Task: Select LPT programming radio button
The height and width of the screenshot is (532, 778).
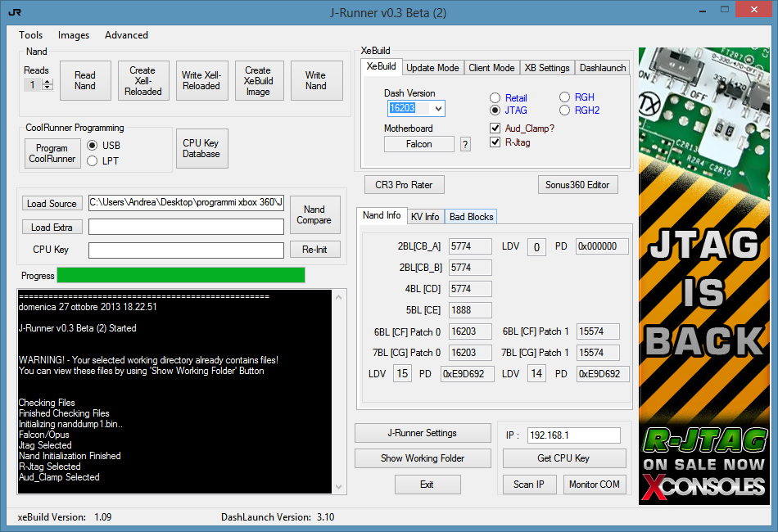Action: [92, 160]
